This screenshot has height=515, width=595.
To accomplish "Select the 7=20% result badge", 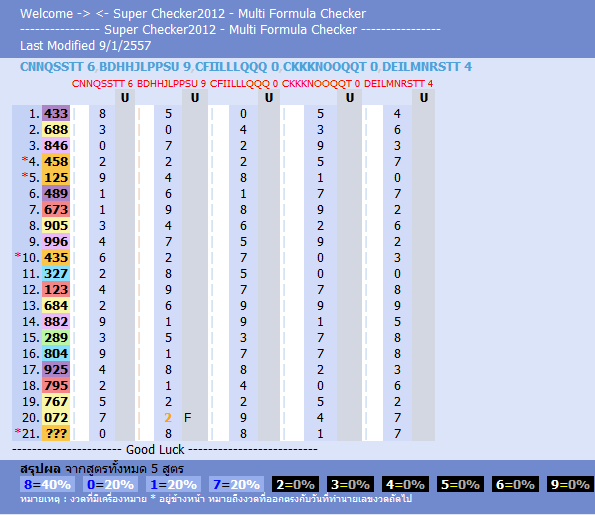I will coord(236,485).
